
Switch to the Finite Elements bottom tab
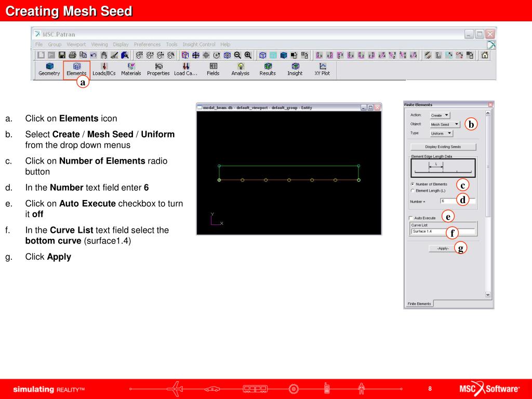(x=419, y=303)
